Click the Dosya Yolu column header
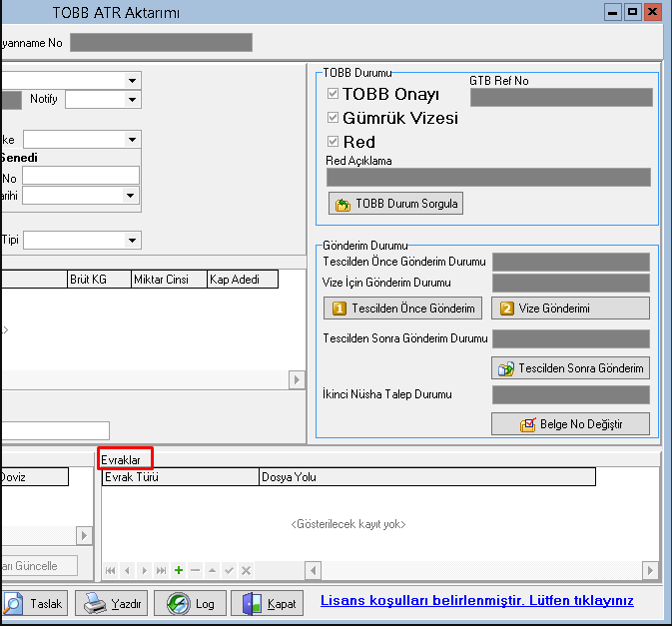 (x=427, y=477)
